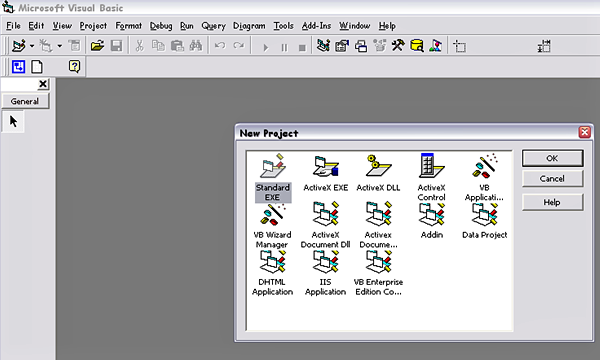
Task: Close the New Project dialog
Action: (584, 132)
